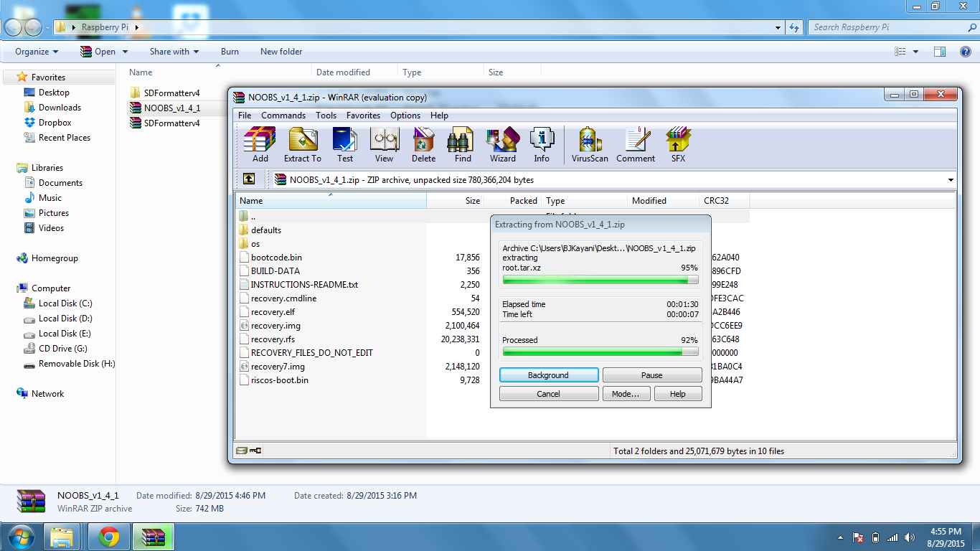Click the Chrome icon on the taskbar

tap(109, 537)
